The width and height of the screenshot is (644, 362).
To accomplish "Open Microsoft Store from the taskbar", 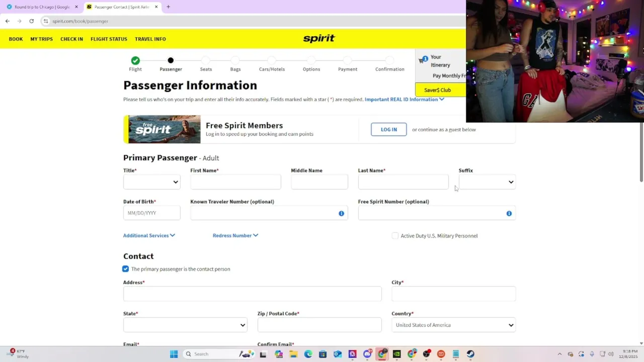I will pyautogui.click(x=323, y=354).
